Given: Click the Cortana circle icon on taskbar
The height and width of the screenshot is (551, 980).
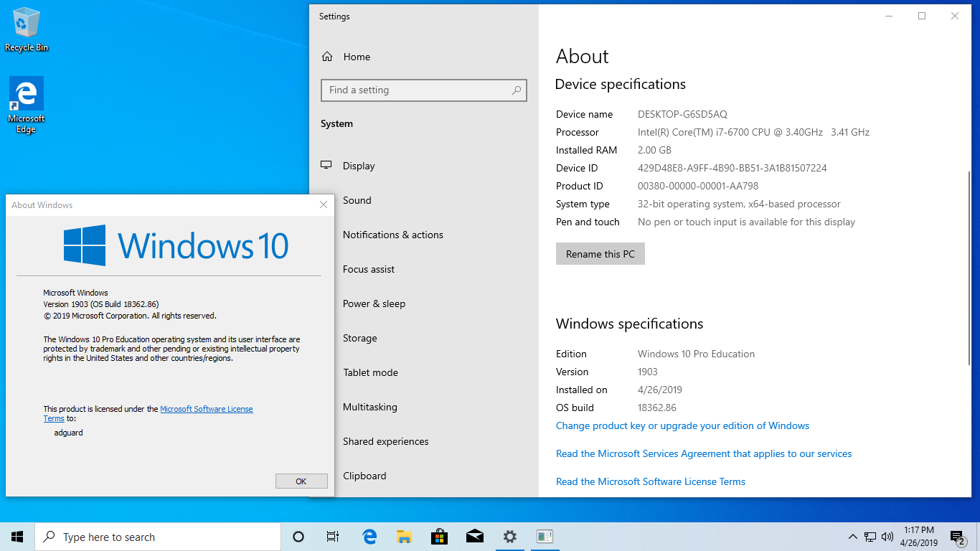Looking at the screenshot, I should click(298, 537).
